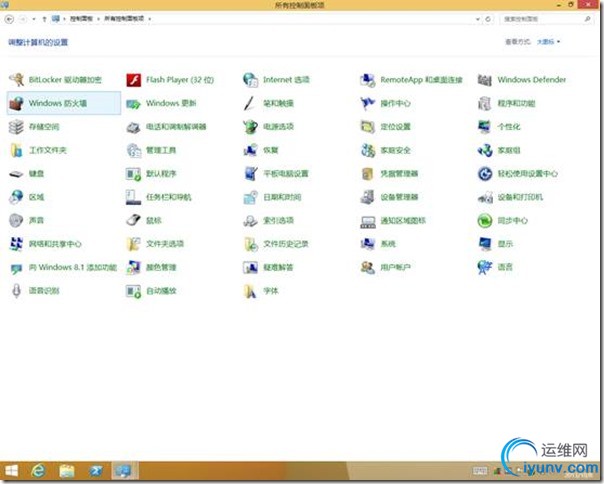The image size is (604, 484).
Task: Click the System (系统) link
Action: tap(388, 244)
